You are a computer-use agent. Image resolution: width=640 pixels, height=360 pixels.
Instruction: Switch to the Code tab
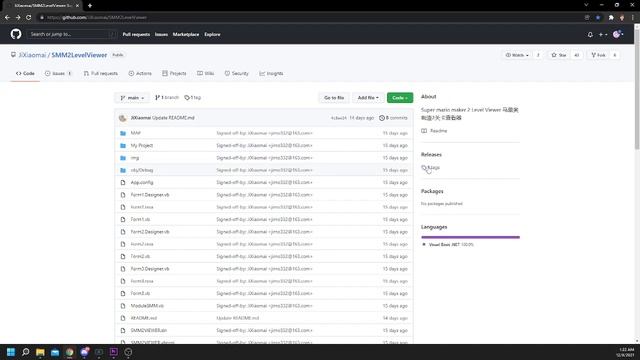[x=25, y=73]
